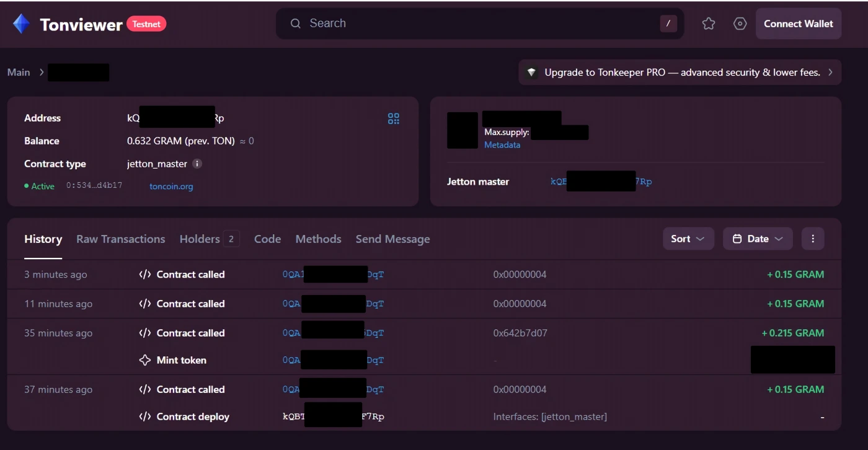Screen dimensions: 868x450
Task: Open sender address in the Mint token row
Action: [334, 360]
